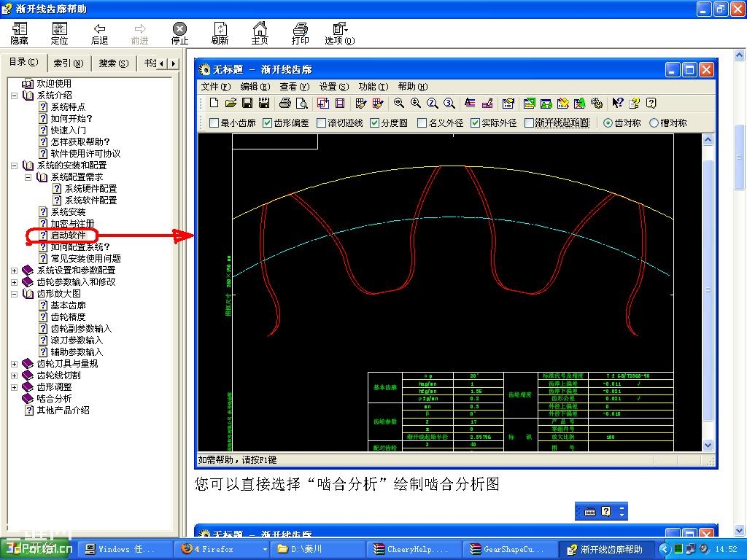
Task: Click the Locate (定位) toolbar button
Action: click(60, 34)
